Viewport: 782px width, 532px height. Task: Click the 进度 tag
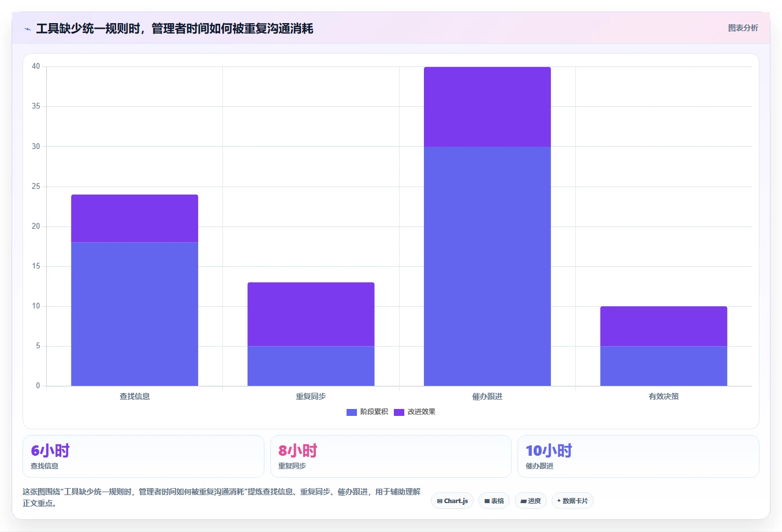(x=531, y=501)
